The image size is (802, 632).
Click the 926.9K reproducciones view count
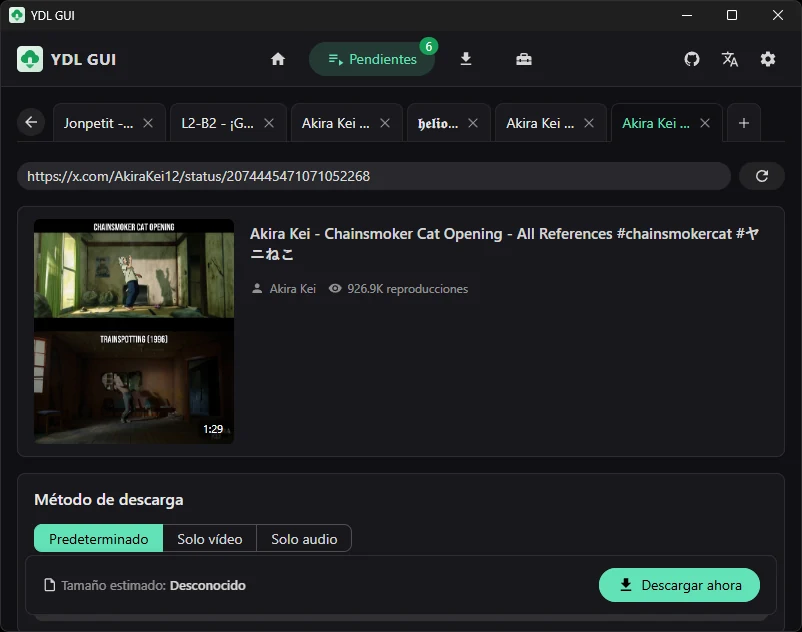407,289
